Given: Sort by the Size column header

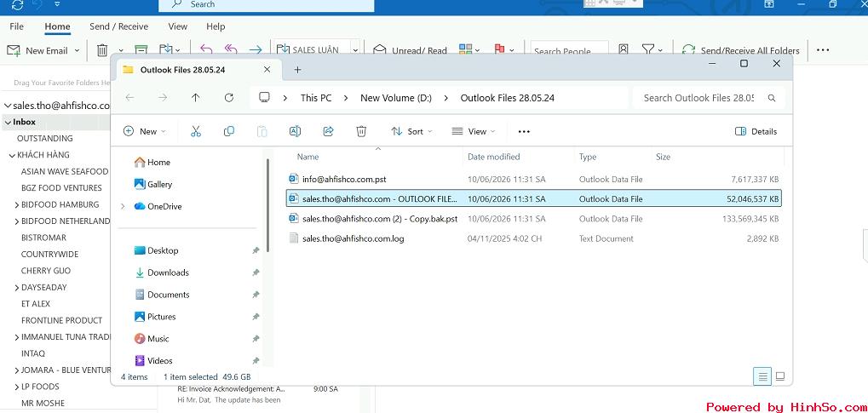Looking at the screenshot, I should pos(664,158).
